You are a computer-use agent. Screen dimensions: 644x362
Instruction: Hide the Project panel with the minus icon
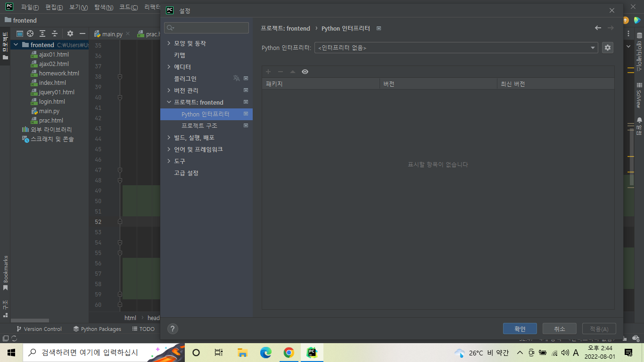(x=83, y=33)
